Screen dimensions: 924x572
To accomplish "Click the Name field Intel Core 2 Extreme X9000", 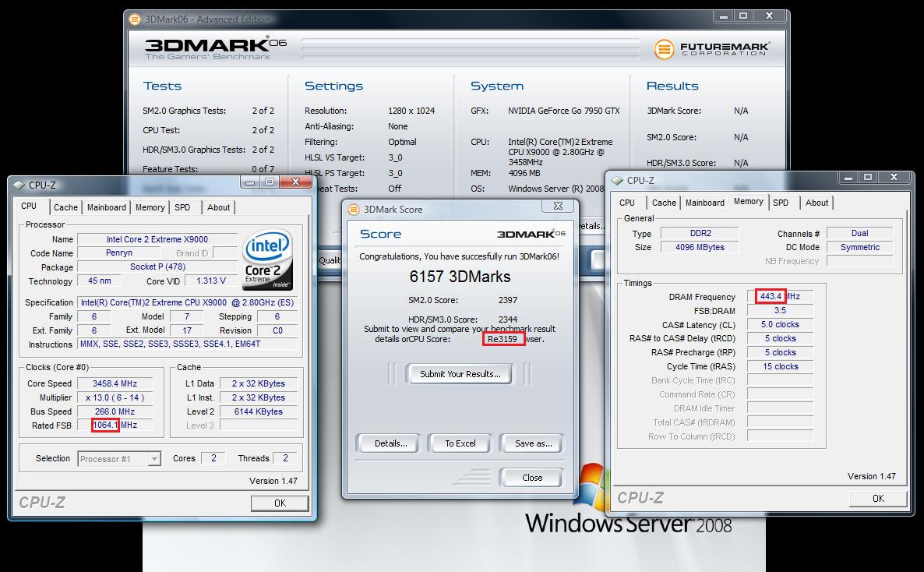I will (x=157, y=238).
